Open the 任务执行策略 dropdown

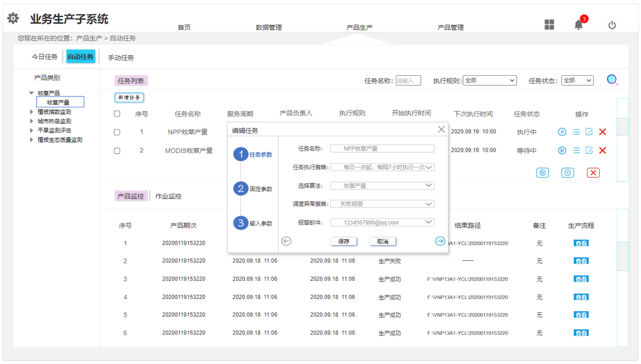[x=382, y=167]
